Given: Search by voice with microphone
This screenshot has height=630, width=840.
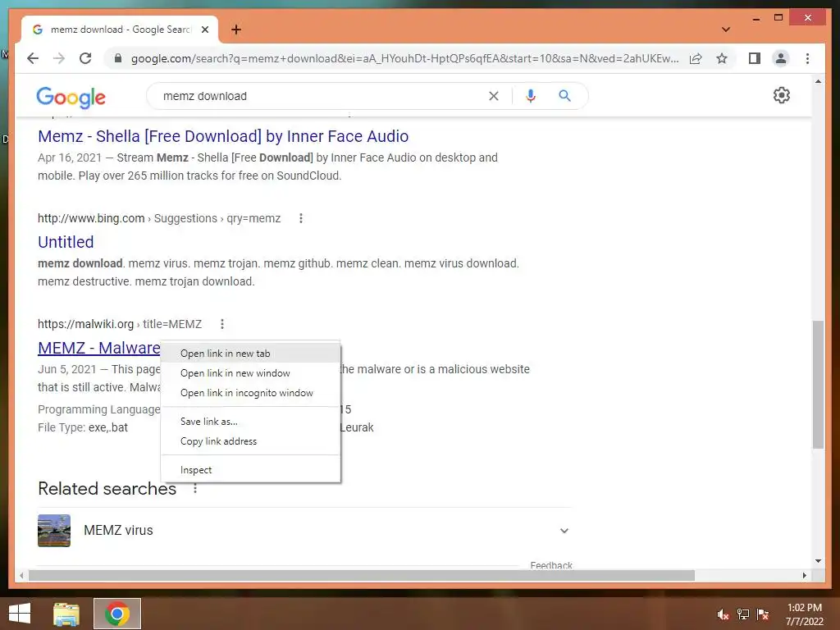Looking at the screenshot, I should pyautogui.click(x=531, y=96).
